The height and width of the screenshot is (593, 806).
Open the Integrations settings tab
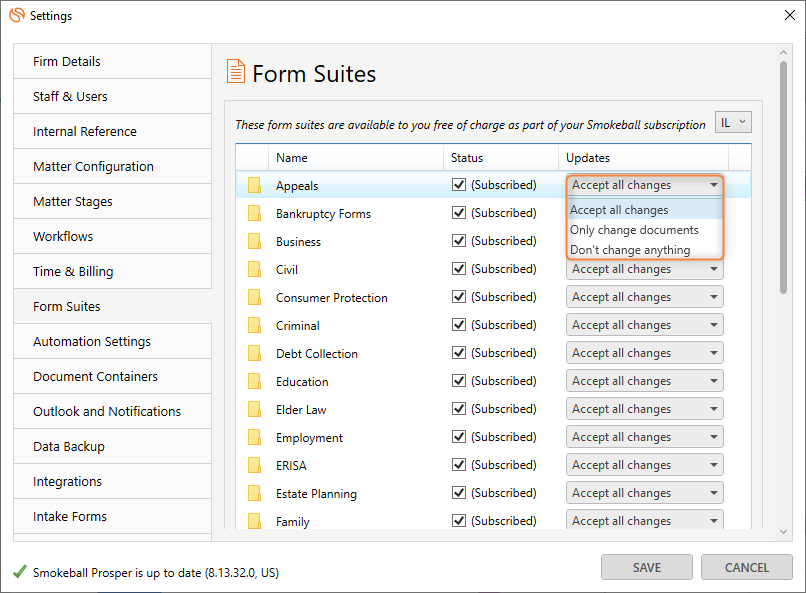tap(113, 481)
